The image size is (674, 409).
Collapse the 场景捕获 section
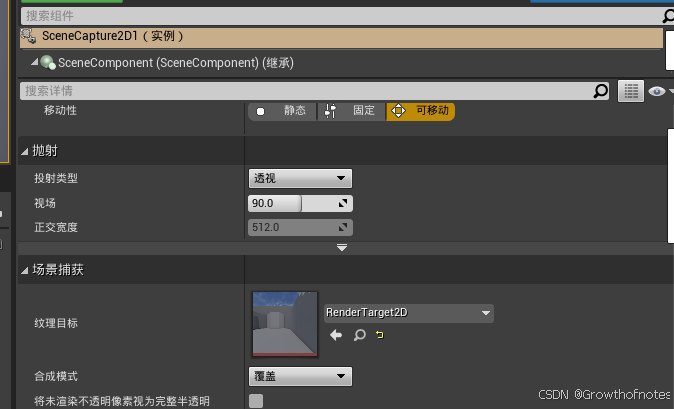point(25,270)
